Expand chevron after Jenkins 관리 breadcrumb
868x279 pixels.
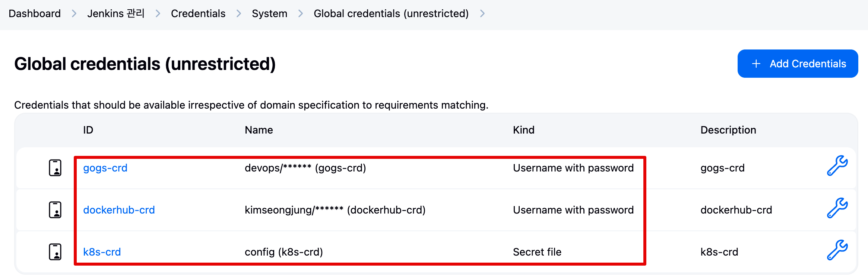pyautogui.click(x=158, y=14)
